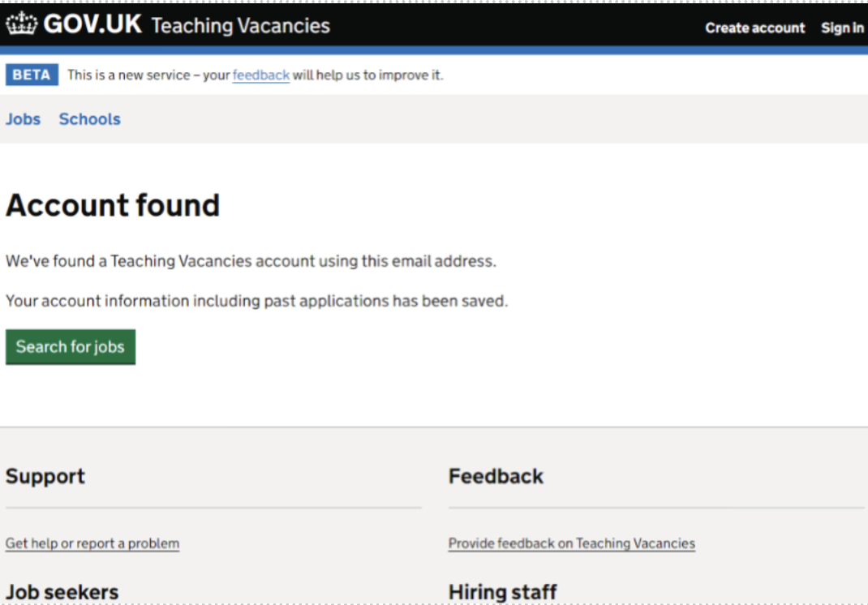Viewport: 868px width, 605px height.
Task: Click the GOV.UK crown logo icon
Action: (21, 25)
